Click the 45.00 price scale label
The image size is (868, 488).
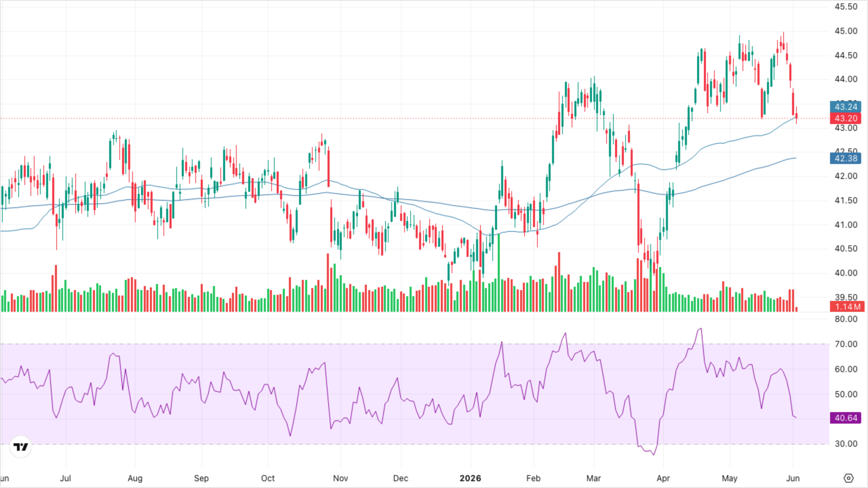click(846, 31)
